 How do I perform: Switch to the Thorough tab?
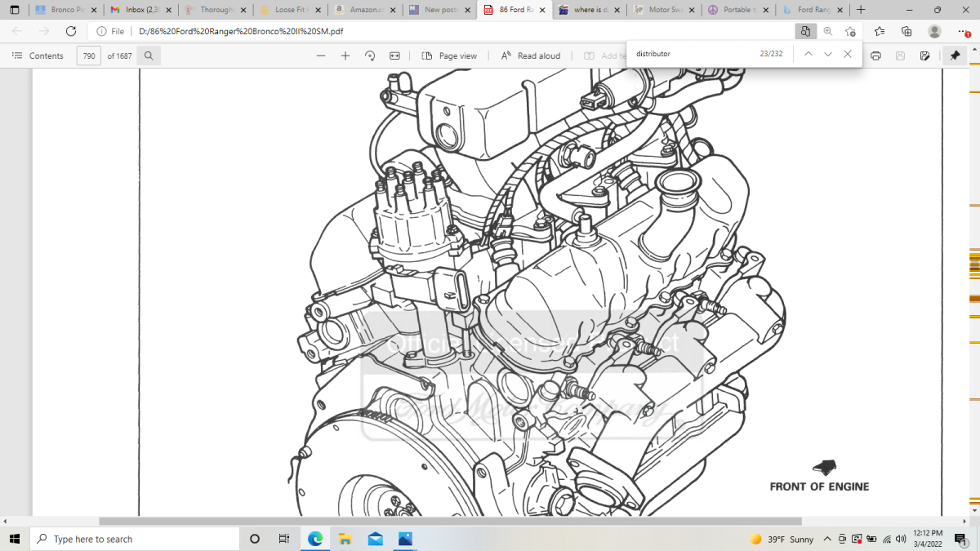[214, 10]
